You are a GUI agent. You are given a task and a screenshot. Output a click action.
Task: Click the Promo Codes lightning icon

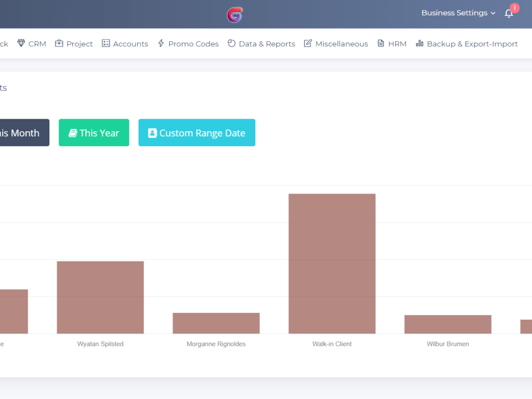(161, 43)
